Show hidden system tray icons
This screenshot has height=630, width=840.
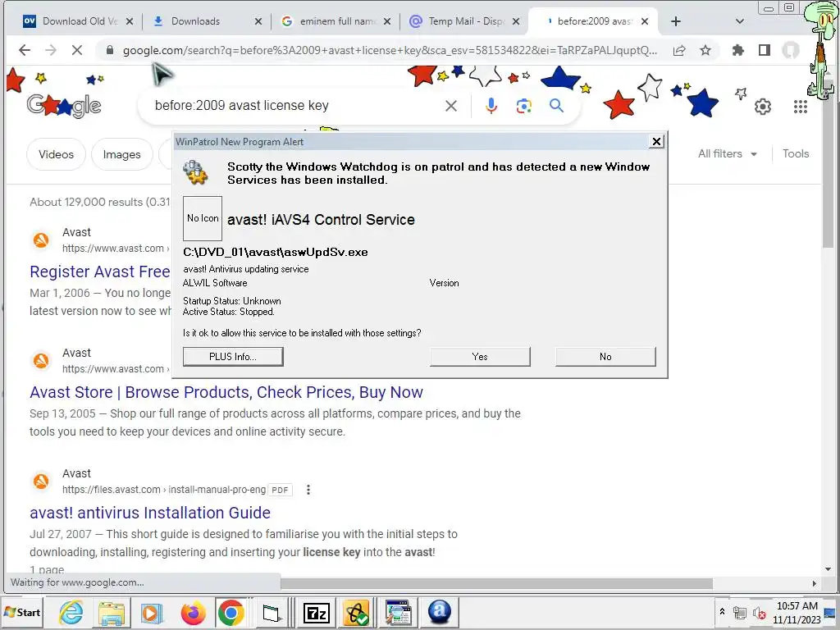[722, 611]
